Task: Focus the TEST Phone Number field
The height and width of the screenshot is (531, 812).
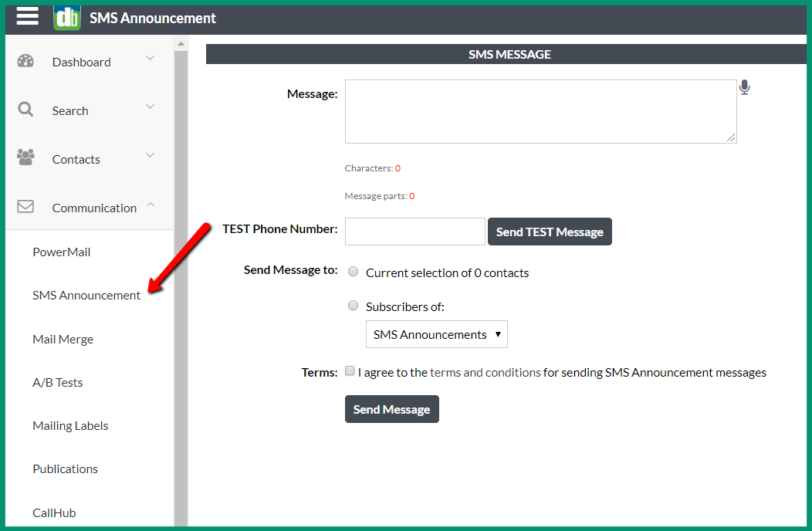Action: [x=414, y=232]
